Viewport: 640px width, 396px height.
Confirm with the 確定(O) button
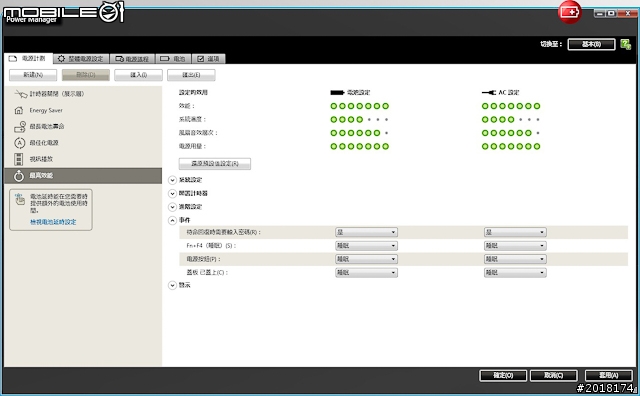(x=503, y=375)
